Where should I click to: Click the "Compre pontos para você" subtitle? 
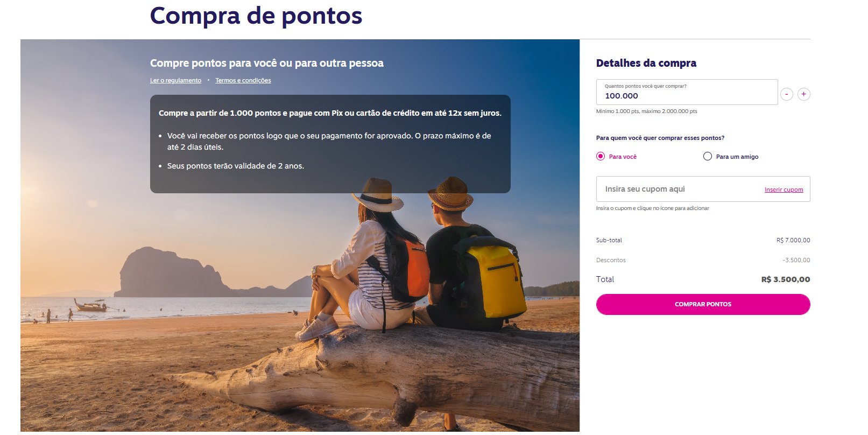[267, 63]
